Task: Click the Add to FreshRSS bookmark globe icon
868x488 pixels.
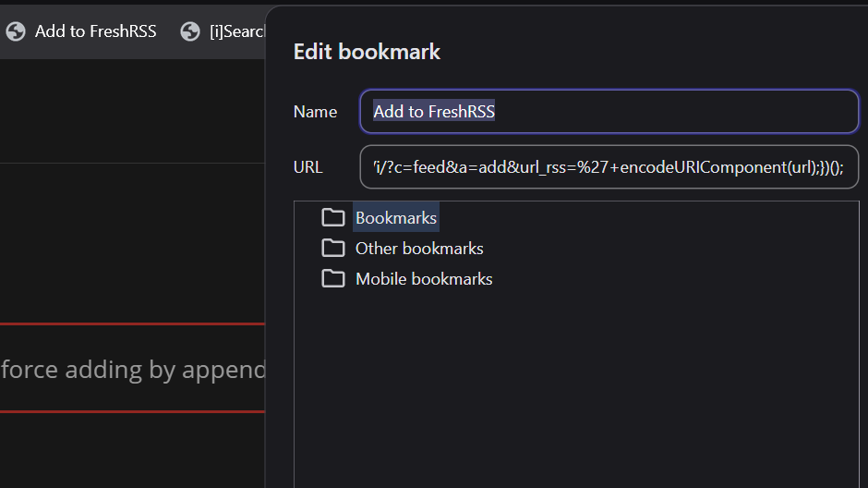Action: (x=16, y=31)
